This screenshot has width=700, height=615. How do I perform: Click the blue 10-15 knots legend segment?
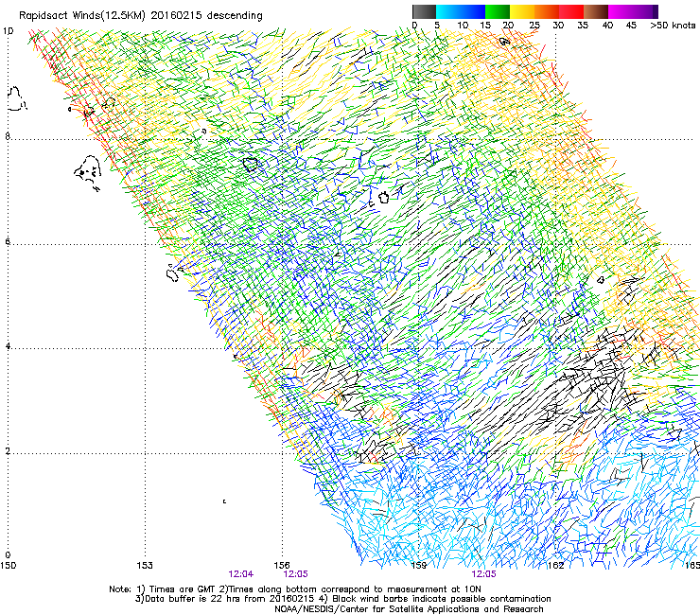tap(473, 11)
